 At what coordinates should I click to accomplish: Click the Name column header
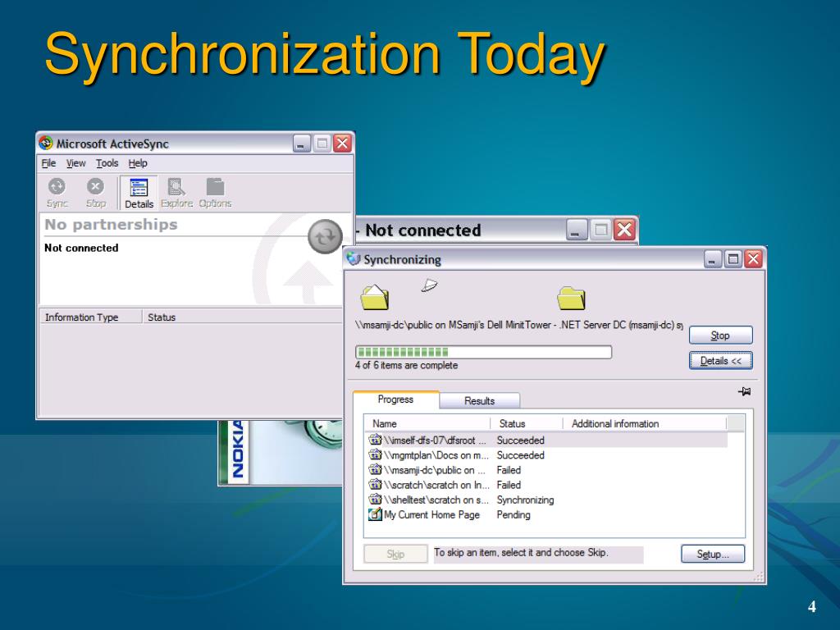pyautogui.click(x=427, y=423)
